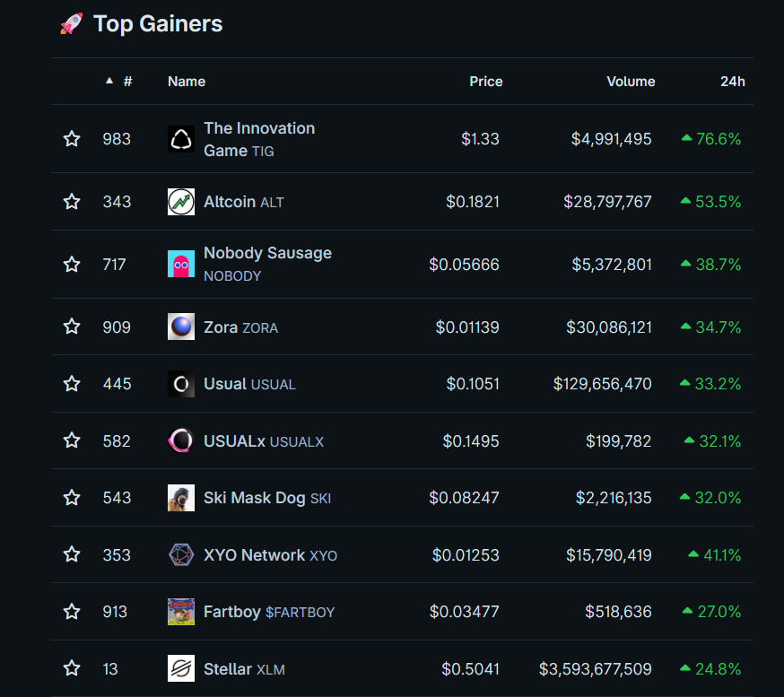
Task: Open the Usual USUAL coin page
Action: 249,384
